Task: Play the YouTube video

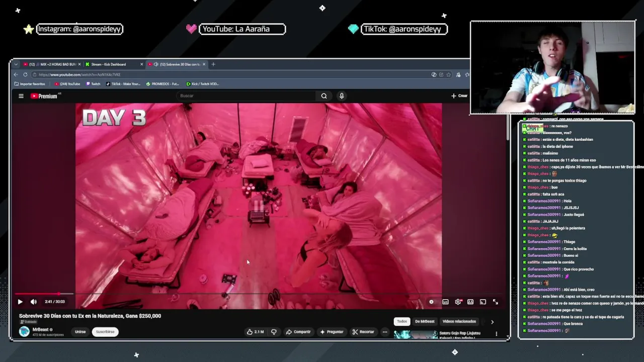Action: pos(20,302)
